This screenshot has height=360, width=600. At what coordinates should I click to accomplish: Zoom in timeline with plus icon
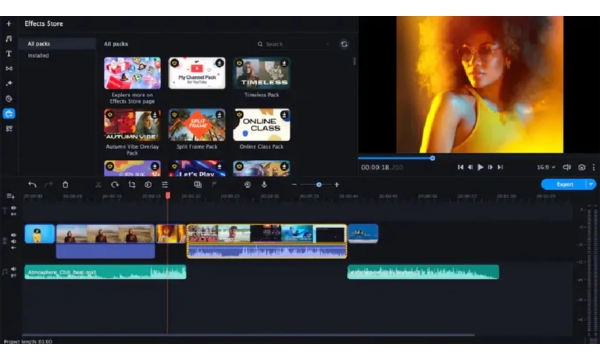(x=337, y=185)
